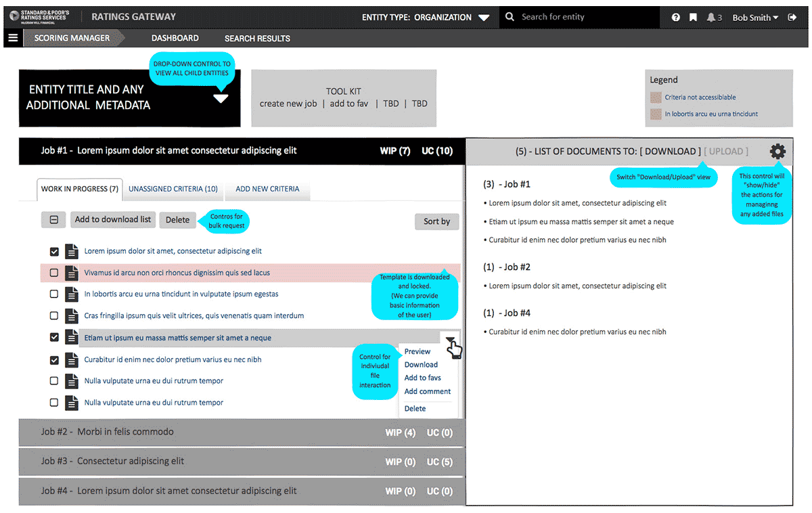Click the logout icon beside Bob Smith
The image size is (812, 513).
coord(792,18)
